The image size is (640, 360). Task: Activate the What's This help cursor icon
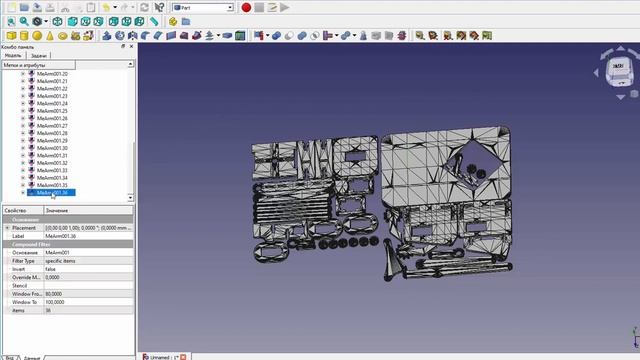(x=159, y=7)
